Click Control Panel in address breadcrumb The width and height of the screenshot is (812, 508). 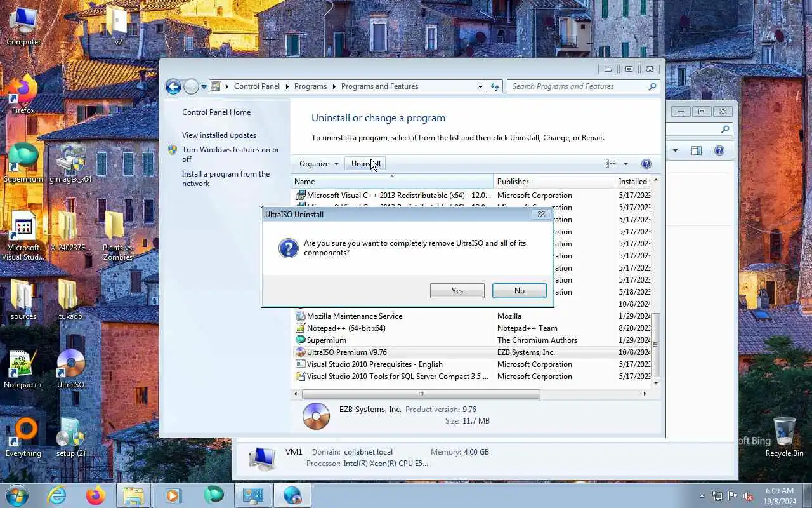pos(257,86)
